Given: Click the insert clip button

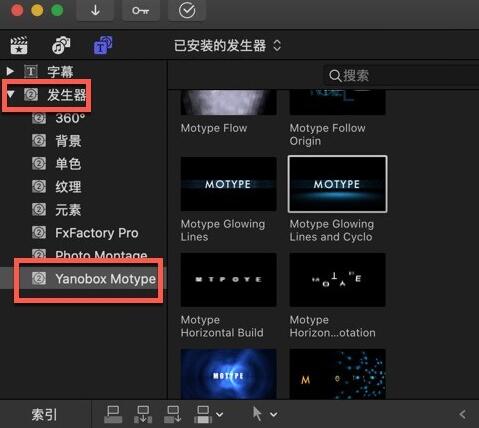Looking at the screenshot, I should [x=143, y=414].
